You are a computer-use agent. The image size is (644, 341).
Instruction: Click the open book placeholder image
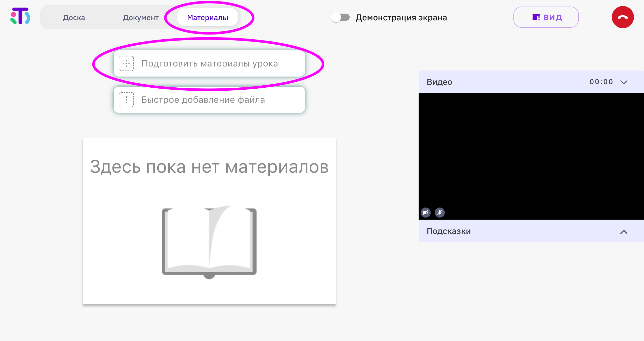pos(209,242)
